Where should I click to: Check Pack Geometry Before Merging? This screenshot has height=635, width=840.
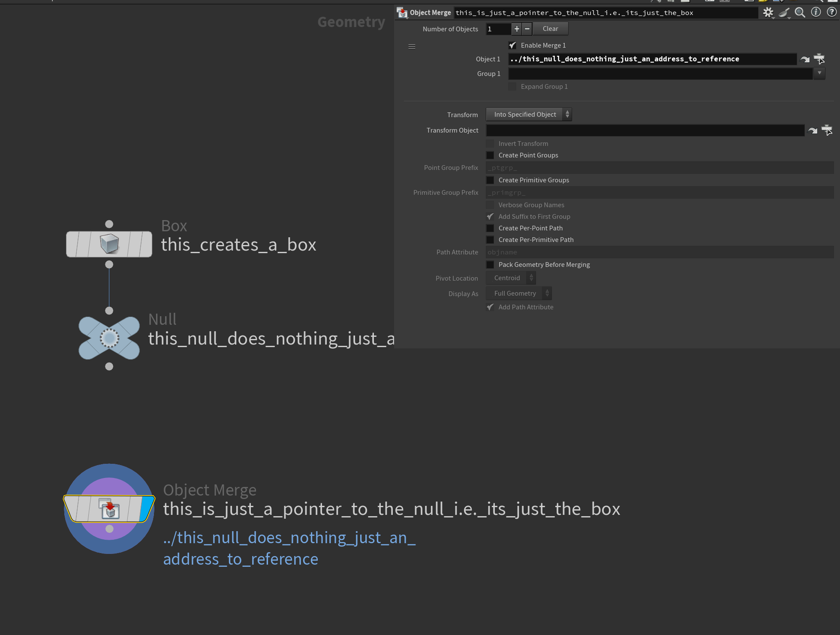tap(490, 264)
